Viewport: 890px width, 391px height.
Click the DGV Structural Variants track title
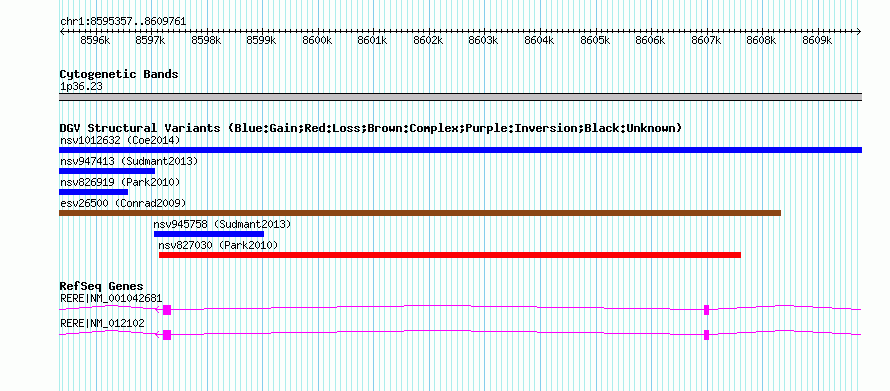[x=370, y=128]
